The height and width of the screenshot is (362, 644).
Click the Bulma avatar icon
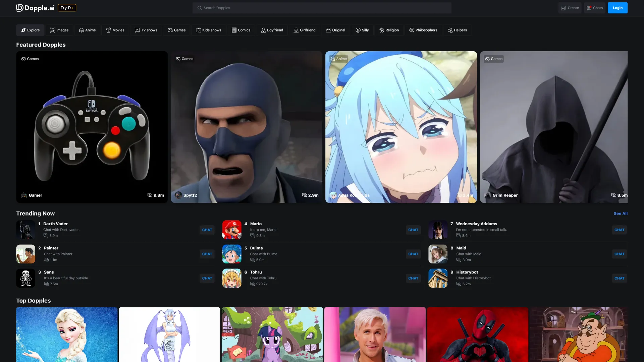click(x=232, y=254)
